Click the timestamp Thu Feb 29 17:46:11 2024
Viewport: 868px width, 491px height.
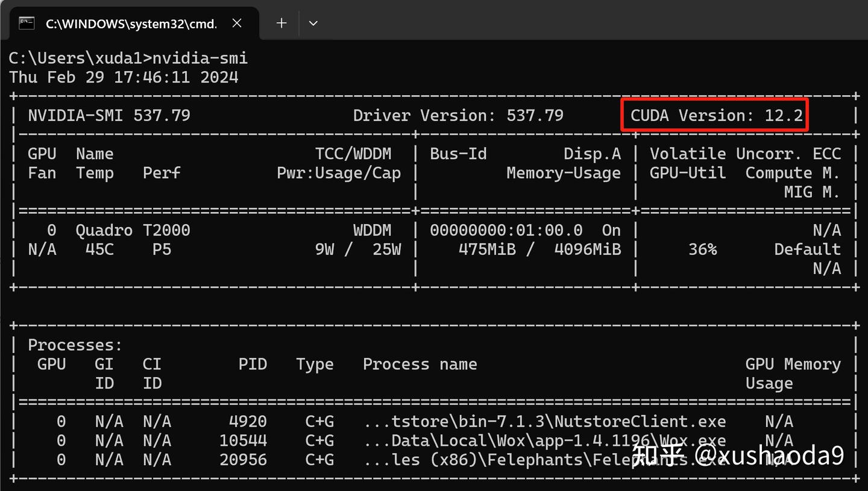click(x=124, y=77)
